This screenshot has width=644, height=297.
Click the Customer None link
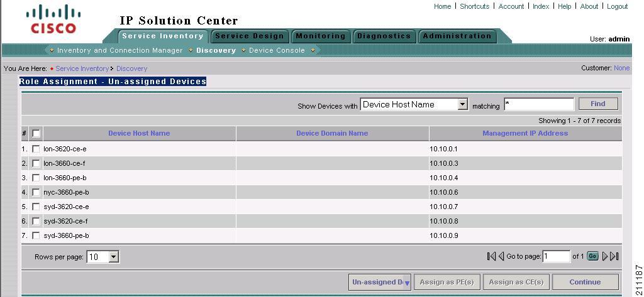coord(621,68)
